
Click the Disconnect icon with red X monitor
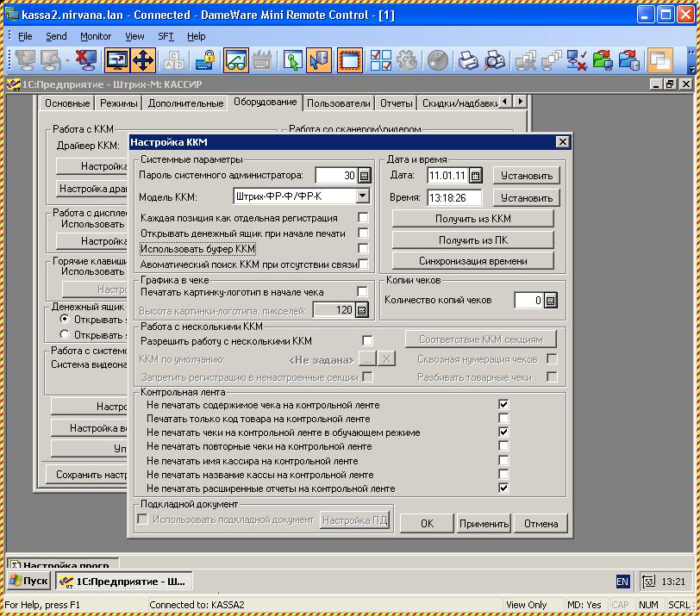point(85,60)
